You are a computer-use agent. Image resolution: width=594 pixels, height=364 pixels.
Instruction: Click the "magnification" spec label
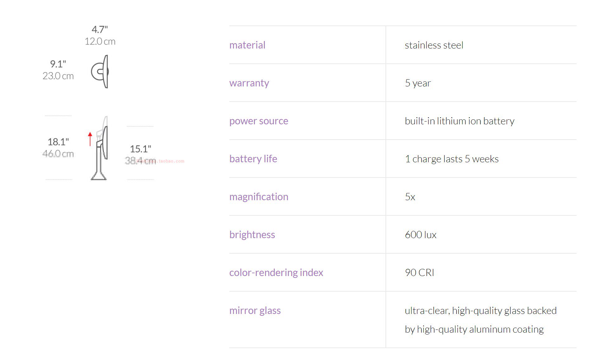[x=259, y=197]
